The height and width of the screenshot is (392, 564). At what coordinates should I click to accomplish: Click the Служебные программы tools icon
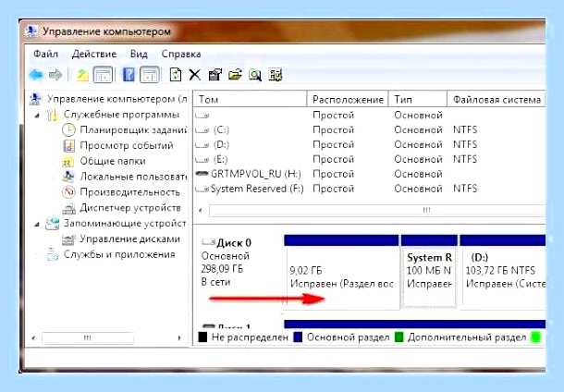tap(53, 115)
